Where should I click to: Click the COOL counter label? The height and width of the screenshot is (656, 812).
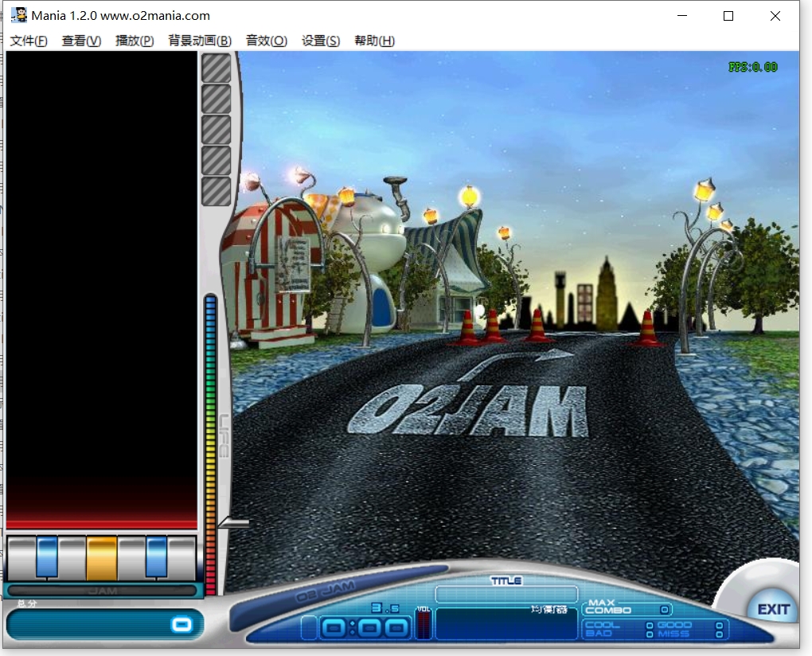point(602,625)
